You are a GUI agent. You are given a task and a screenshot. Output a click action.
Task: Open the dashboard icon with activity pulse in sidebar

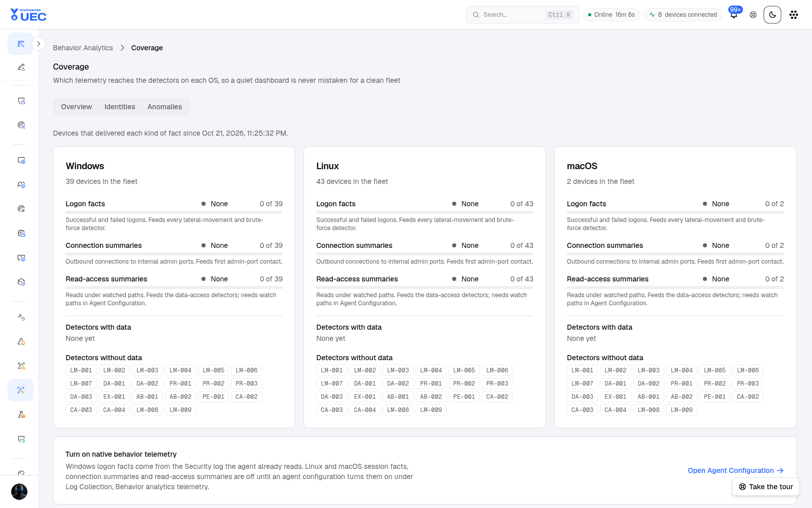(x=21, y=44)
